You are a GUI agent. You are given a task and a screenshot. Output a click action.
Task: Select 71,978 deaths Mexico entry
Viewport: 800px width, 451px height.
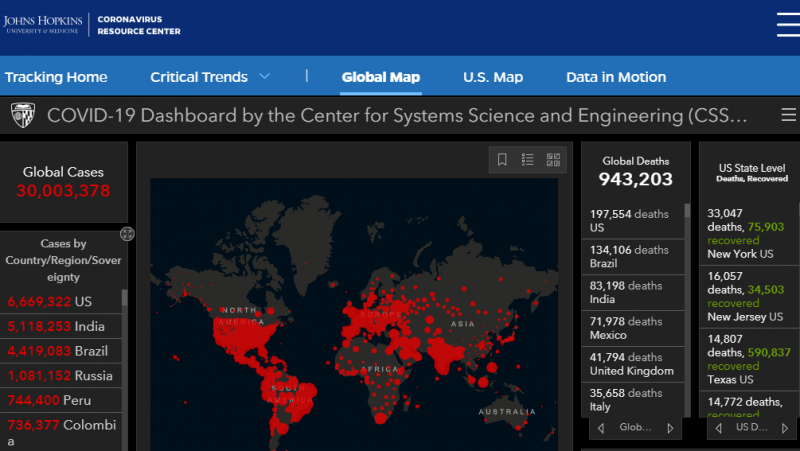point(633,328)
